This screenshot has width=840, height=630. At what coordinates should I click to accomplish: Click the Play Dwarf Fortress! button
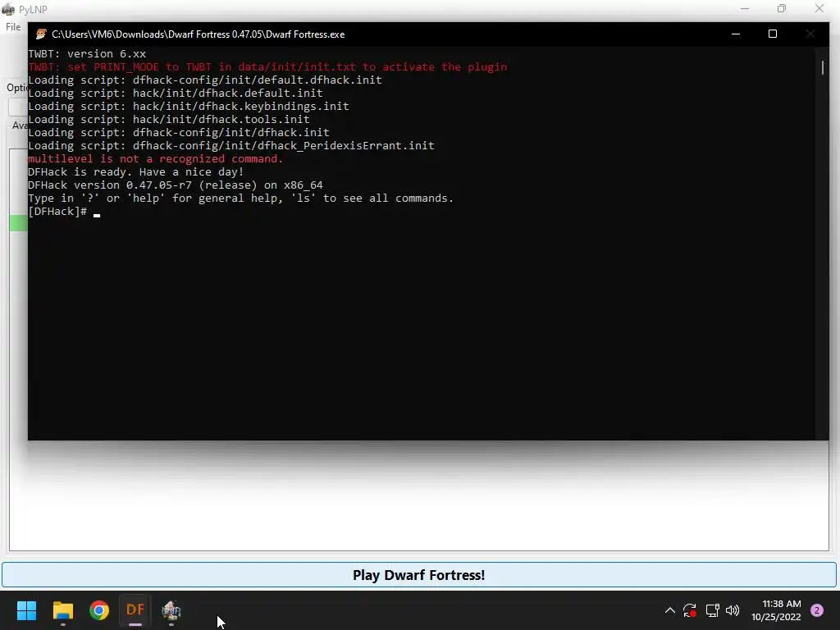click(418, 575)
